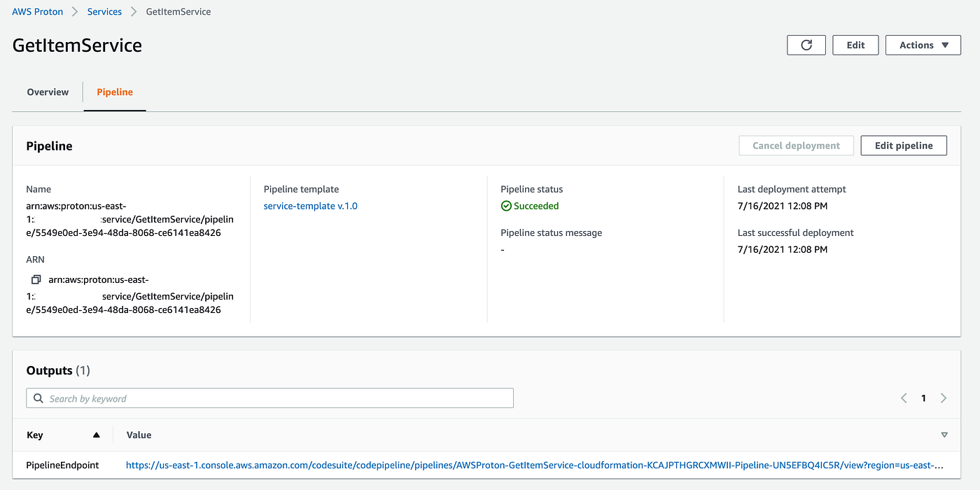The width and height of the screenshot is (980, 490).
Task: Click the search magnifier in Outputs panel
Action: coord(38,398)
